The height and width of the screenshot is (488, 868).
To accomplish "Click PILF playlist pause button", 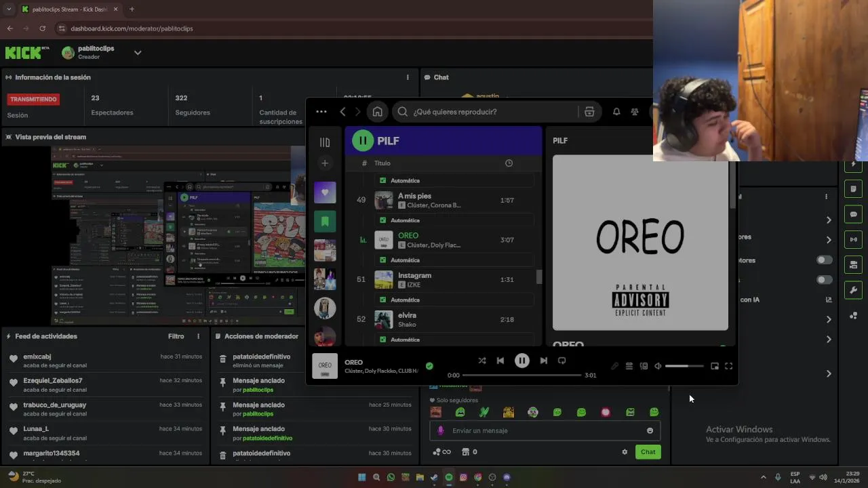I will 363,141.
